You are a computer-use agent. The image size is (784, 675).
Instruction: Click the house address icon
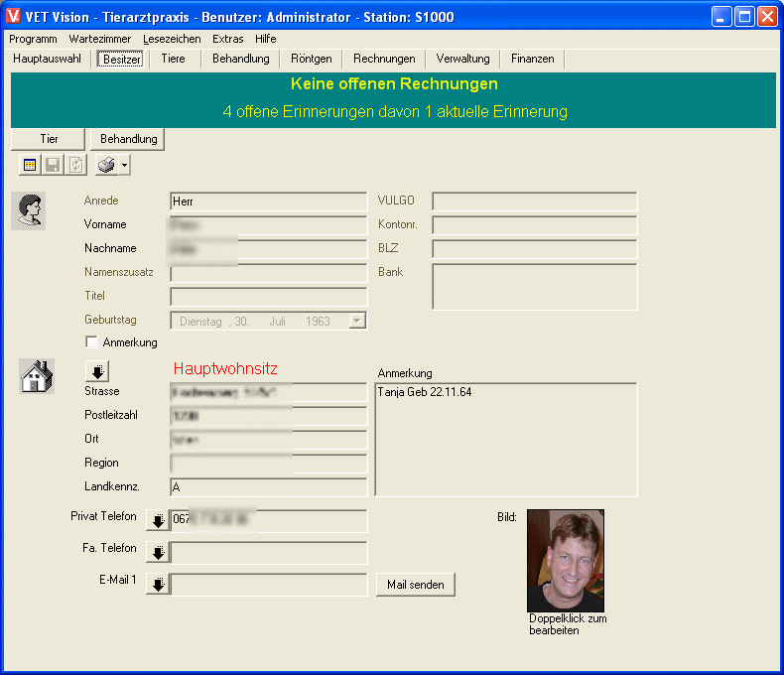click(37, 376)
